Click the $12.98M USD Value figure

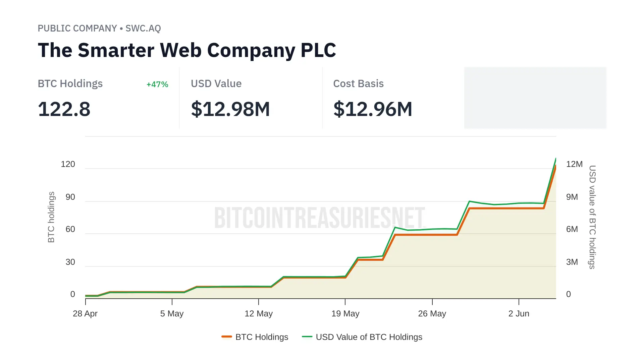pos(230,109)
